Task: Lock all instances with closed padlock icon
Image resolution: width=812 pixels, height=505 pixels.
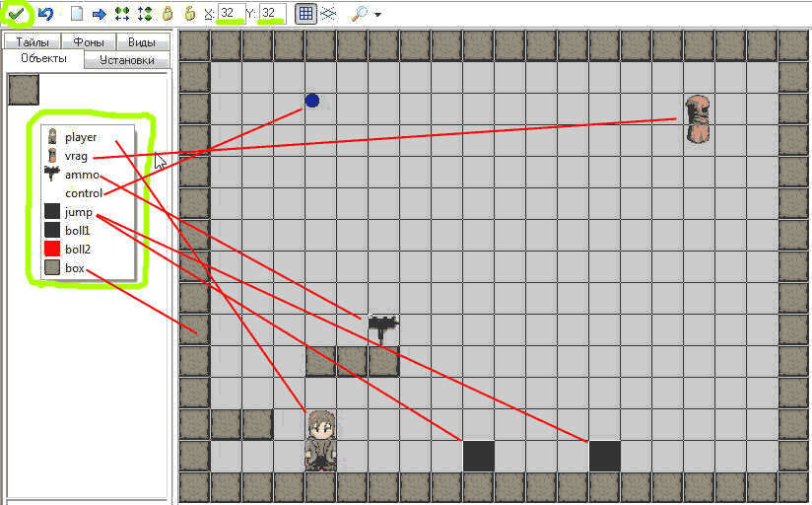Action: click(168, 14)
